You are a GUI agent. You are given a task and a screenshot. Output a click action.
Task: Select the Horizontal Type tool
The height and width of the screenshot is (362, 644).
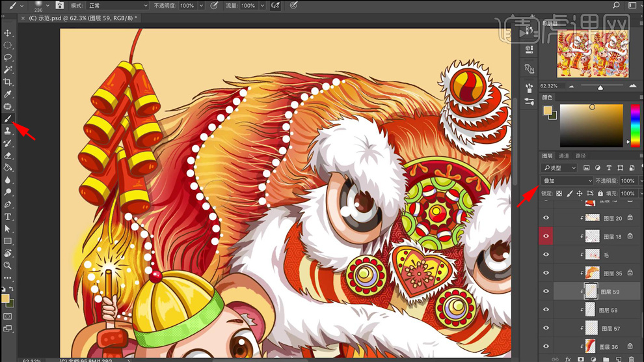(x=7, y=217)
